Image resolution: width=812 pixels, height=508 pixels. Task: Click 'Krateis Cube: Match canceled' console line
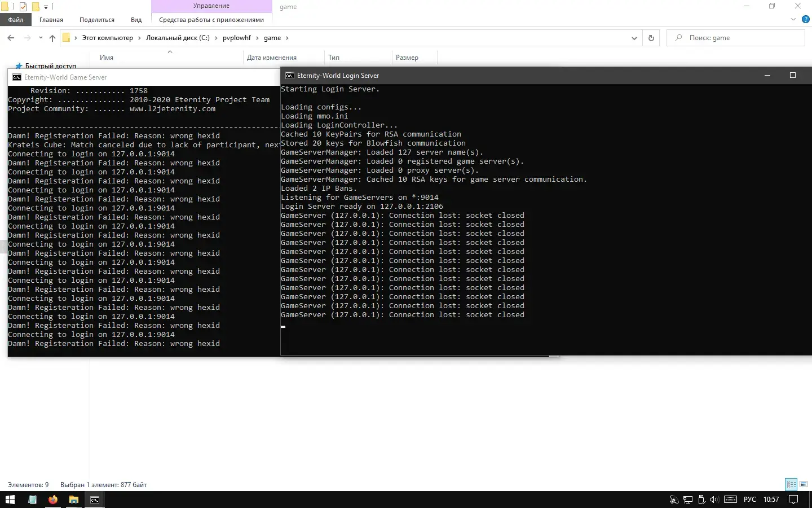coord(144,145)
